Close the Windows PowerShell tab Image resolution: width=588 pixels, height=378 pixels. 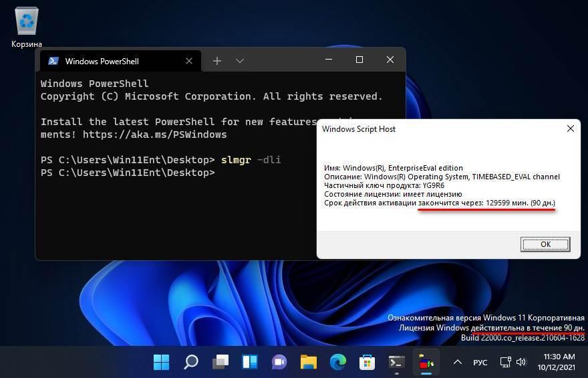(189, 61)
